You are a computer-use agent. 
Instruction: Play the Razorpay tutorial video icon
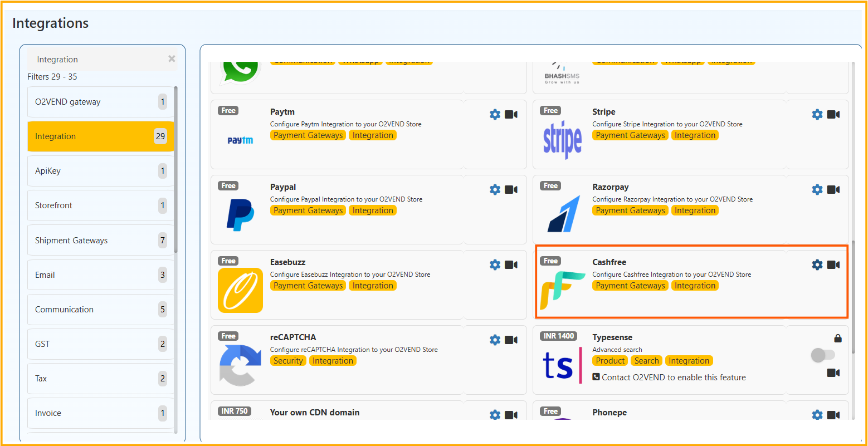coord(833,189)
